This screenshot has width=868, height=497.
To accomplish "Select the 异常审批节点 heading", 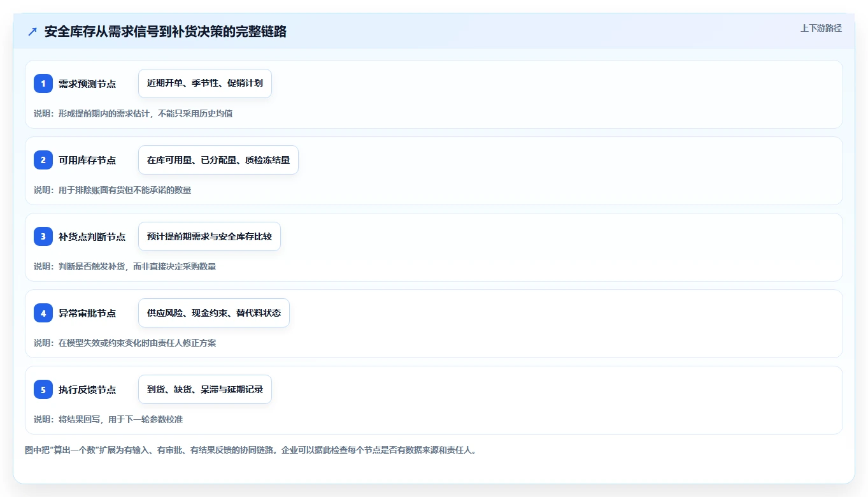I will coord(87,313).
